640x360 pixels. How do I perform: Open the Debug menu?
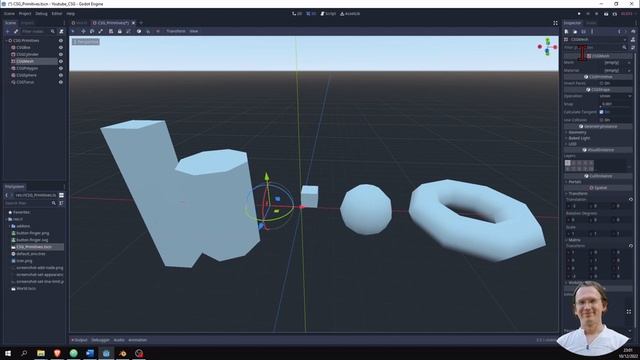click(41, 13)
